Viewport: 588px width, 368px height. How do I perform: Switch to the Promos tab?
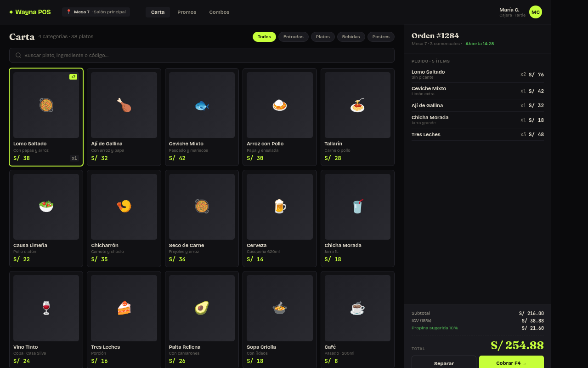click(x=187, y=12)
